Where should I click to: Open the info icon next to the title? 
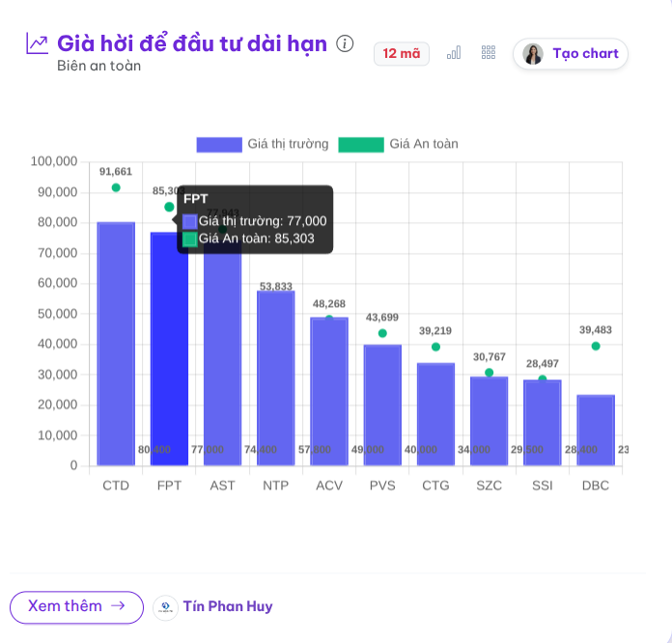[345, 43]
